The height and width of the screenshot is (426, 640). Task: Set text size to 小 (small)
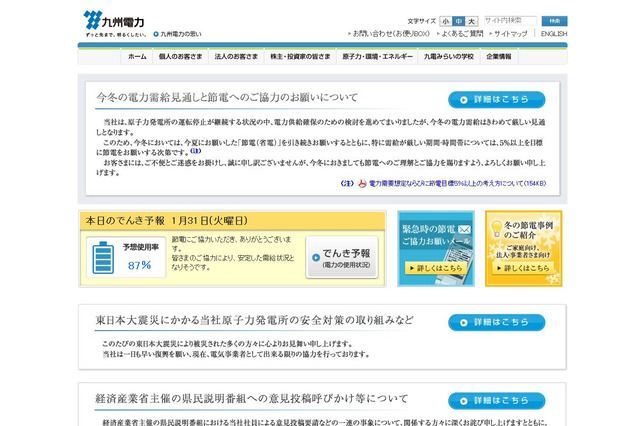[446, 21]
